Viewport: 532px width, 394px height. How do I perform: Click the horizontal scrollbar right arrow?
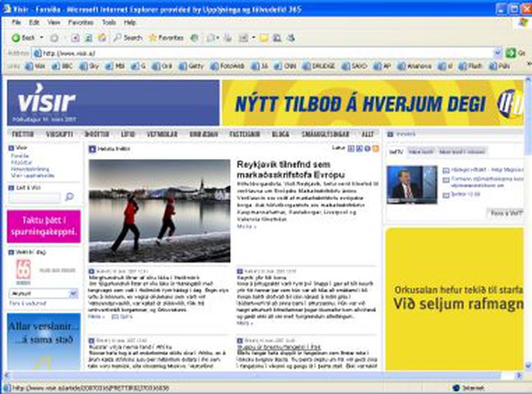pyautogui.click(x=519, y=375)
